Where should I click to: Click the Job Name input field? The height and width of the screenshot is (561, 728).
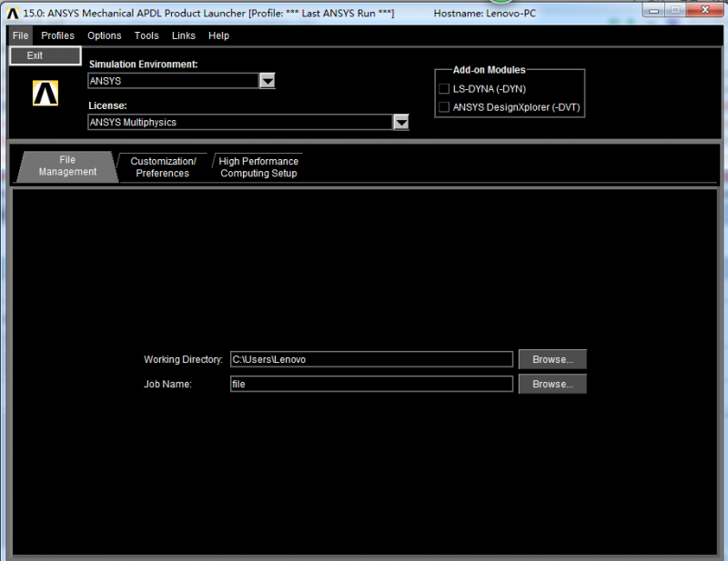point(371,384)
